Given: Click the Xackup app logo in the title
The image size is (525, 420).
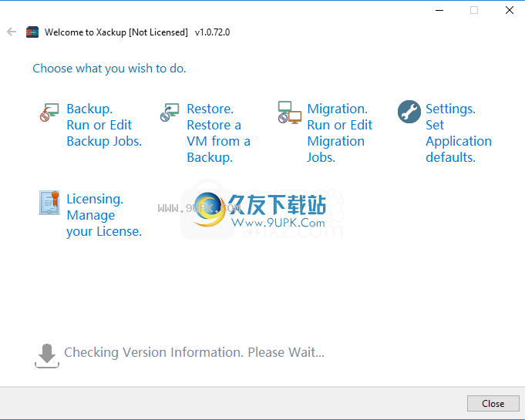Looking at the screenshot, I should point(32,32).
